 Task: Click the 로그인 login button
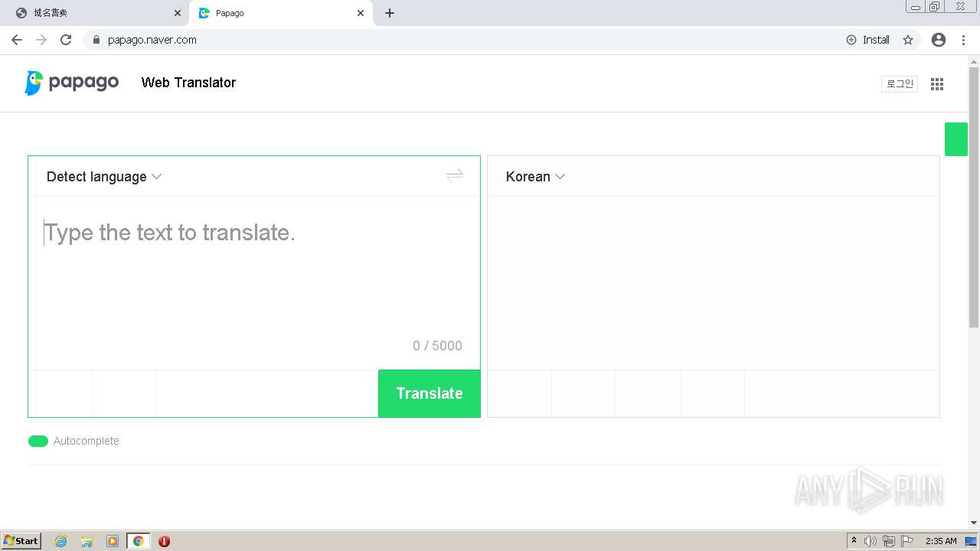tap(900, 84)
